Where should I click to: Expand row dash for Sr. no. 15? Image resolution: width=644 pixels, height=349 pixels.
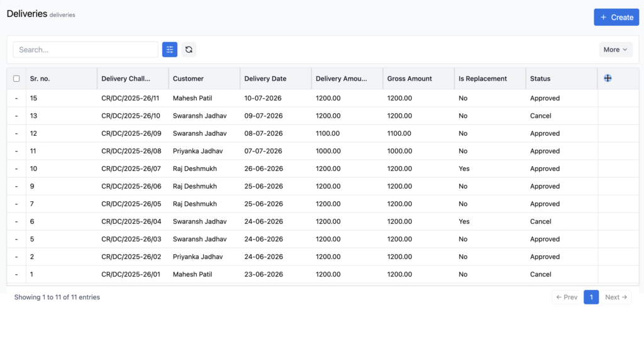(16, 98)
